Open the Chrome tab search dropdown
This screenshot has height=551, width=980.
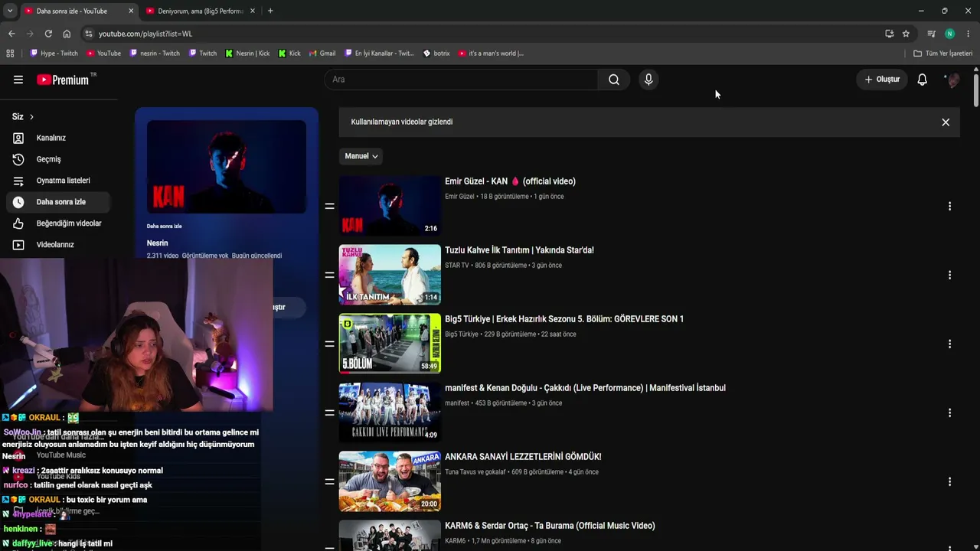pyautogui.click(x=10, y=11)
